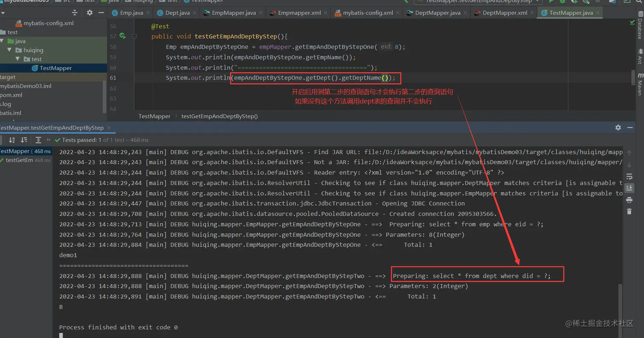Collapse the method fold marker at line 57
This screenshot has width=644, height=338.
tap(134, 37)
